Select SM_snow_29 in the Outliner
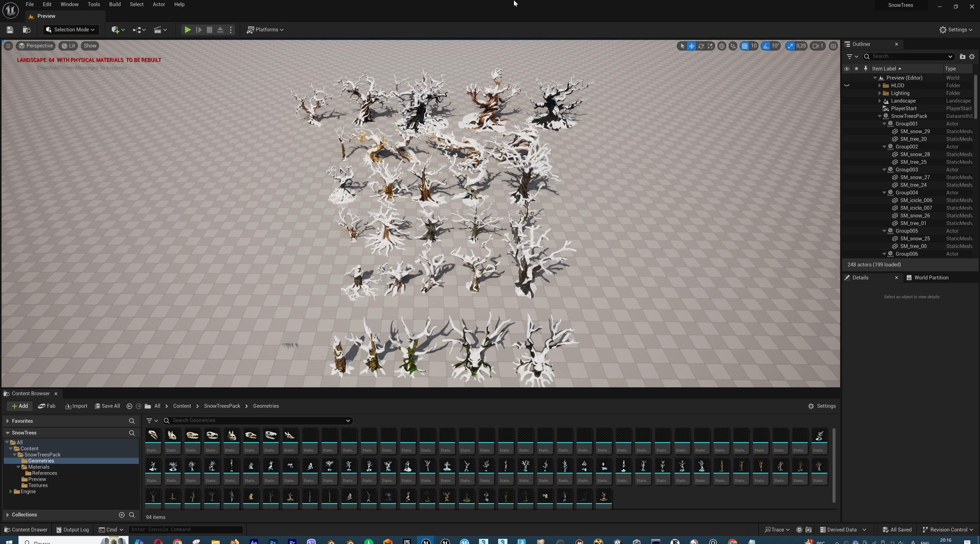This screenshot has width=980, height=544. [915, 132]
